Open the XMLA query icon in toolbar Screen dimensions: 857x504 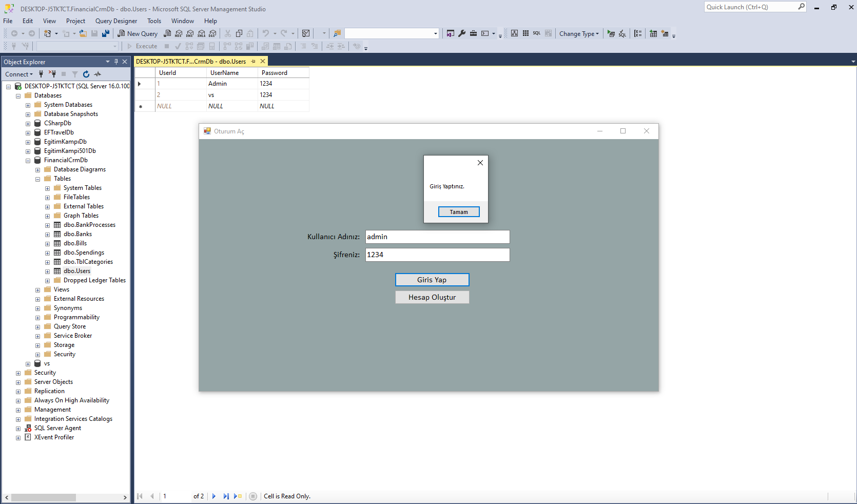[201, 33]
